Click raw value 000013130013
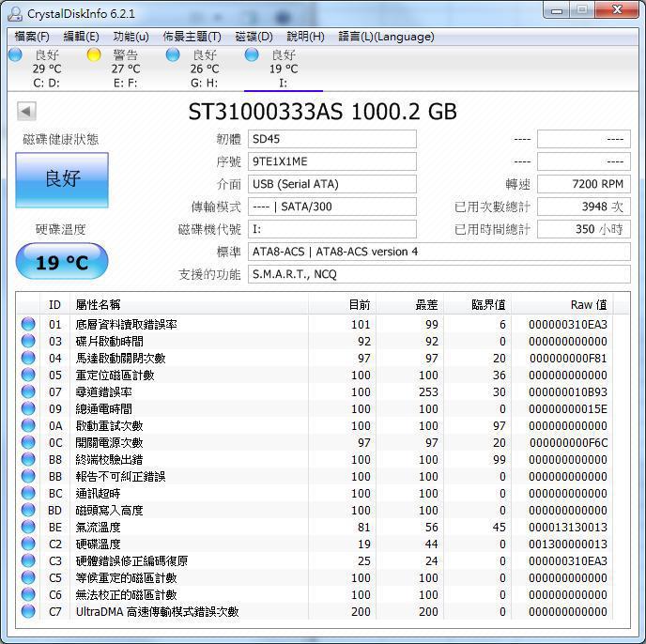646x644 pixels. pyautogui.click(x=568, y=527)
